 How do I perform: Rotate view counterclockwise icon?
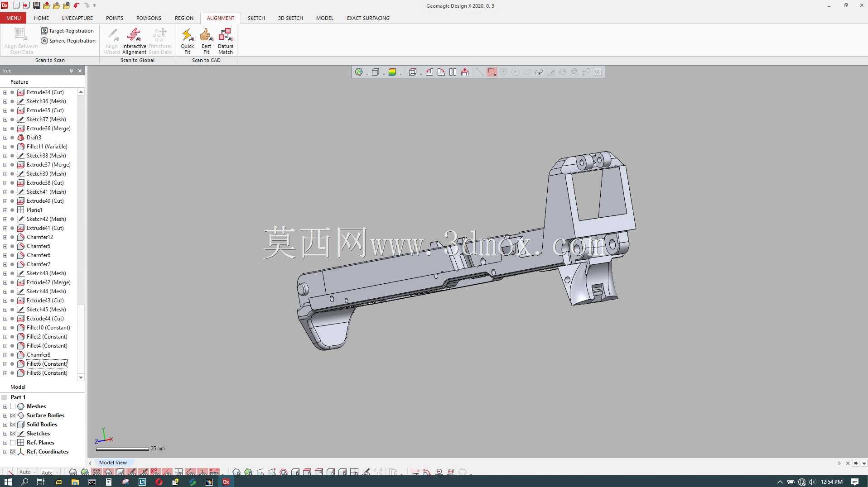pyautogui.click(x=429, y=72)
